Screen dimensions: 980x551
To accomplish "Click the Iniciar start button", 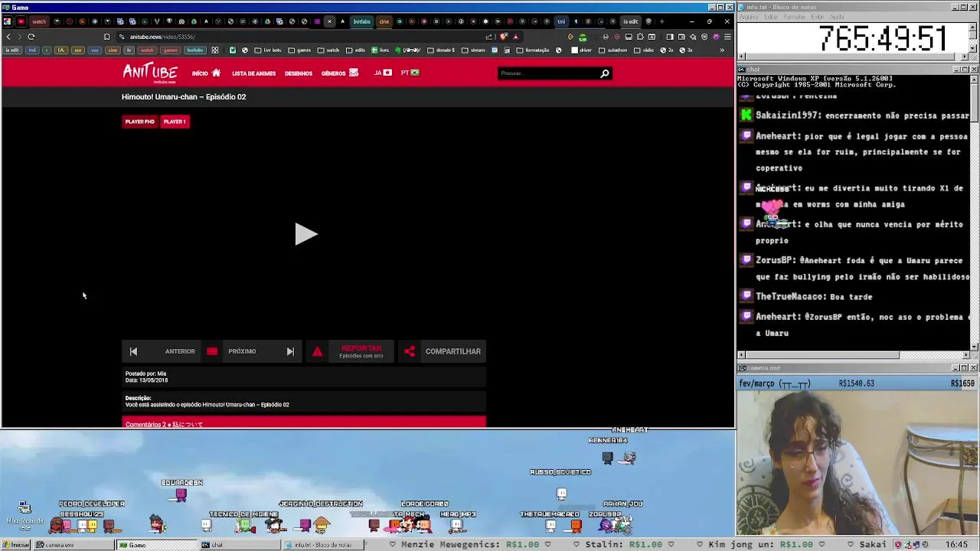I will click(x=16, y=545).
